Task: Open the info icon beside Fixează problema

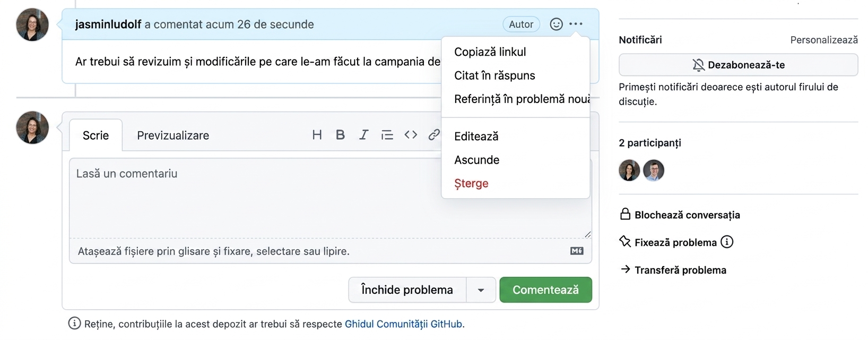Action: coord(727,242)
